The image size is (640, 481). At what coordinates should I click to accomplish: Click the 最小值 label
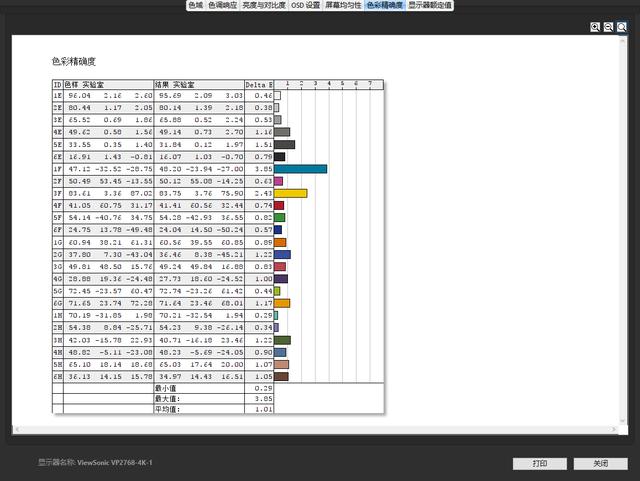click(x=166, y=388)
